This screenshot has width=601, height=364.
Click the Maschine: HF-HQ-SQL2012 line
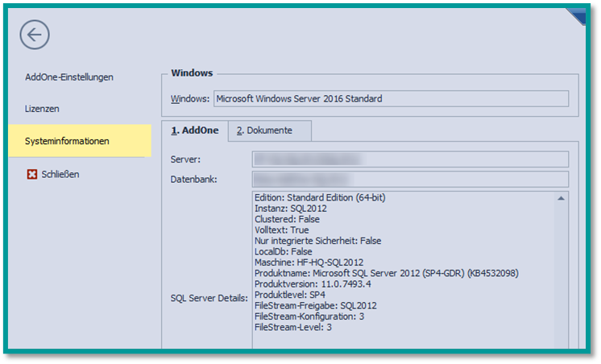tap(309, 263)
